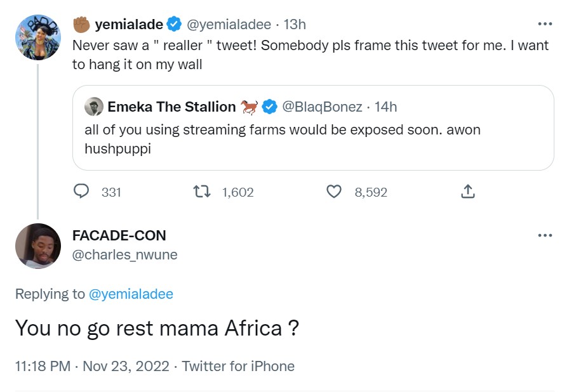Click the @yemialadee handle in header
562x392 pixels.
click(228, 25)
